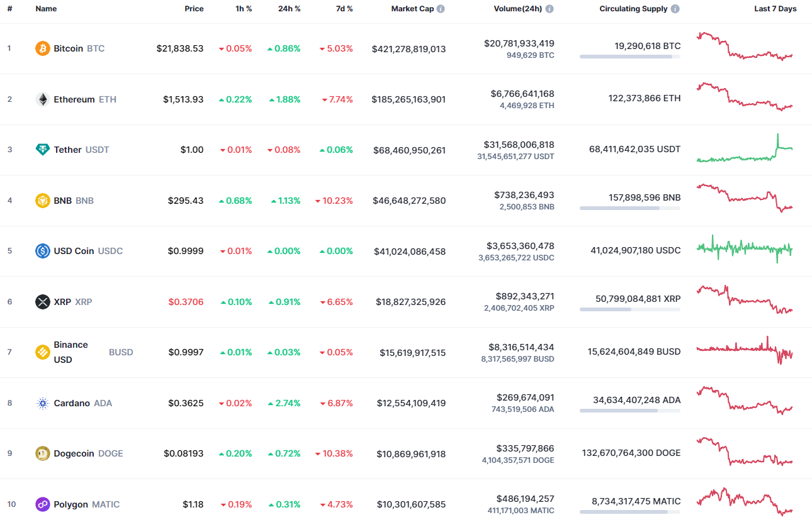Open the Bitcoin coin page link

pyautogui.click(x=69, y=48)
